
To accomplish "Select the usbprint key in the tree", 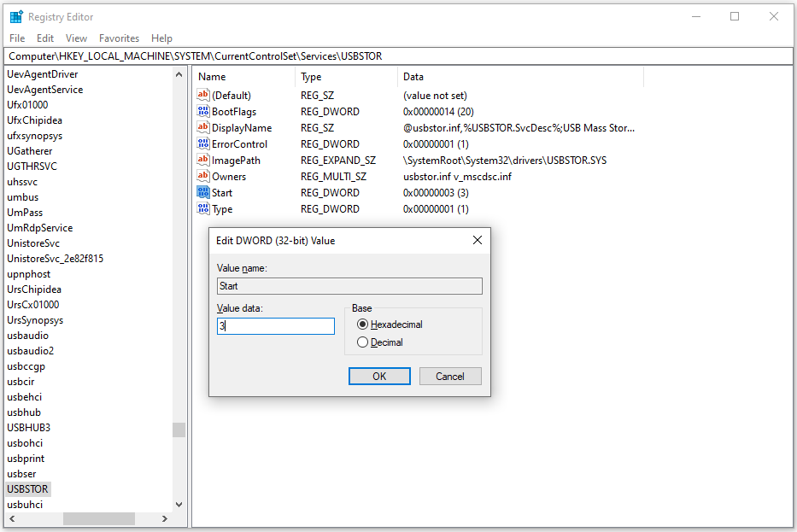I will point(26,459).
